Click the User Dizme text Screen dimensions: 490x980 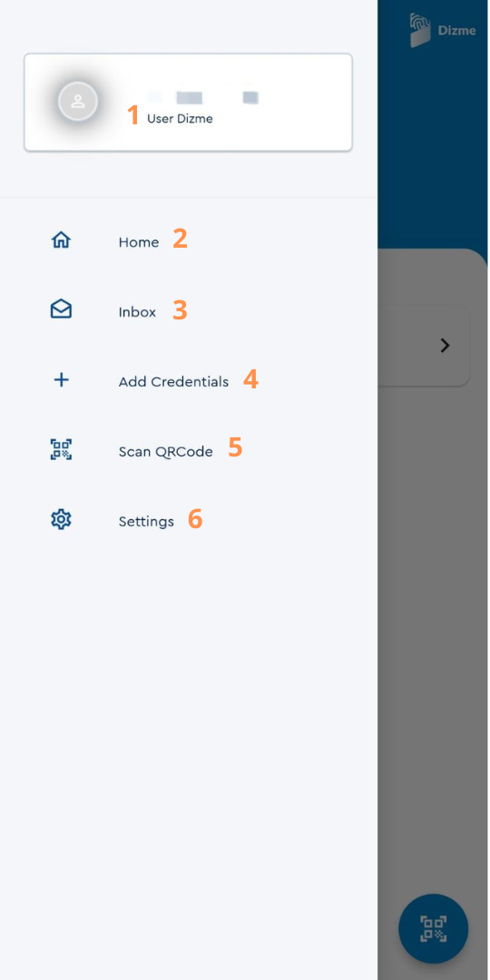click(x=180, y=119)
